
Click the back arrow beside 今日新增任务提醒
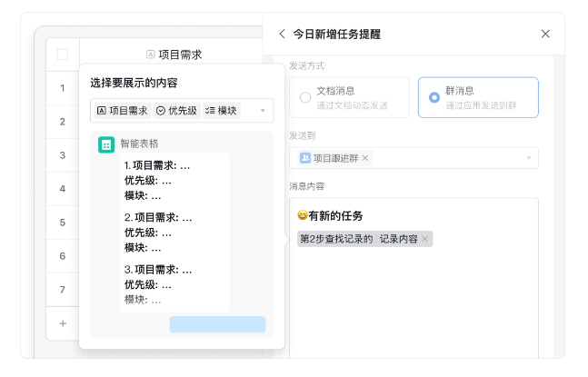[x=282, y=35]
